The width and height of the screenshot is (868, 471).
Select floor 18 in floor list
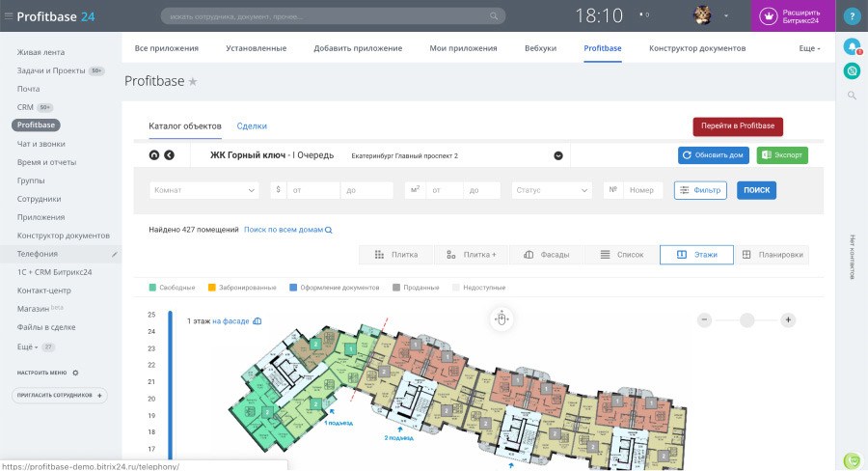click(x=151, y=432)
